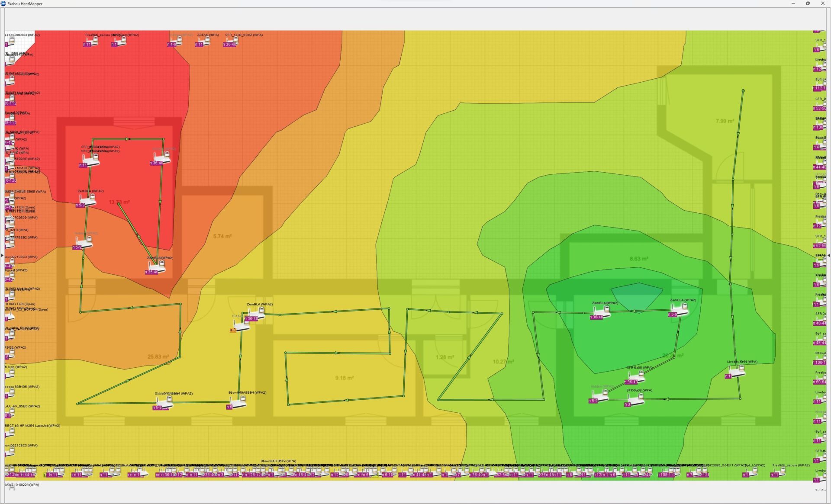Screen dimensions: 831x504
Task: Expand the right side panel arrow
Action: [x=828, y=256]
